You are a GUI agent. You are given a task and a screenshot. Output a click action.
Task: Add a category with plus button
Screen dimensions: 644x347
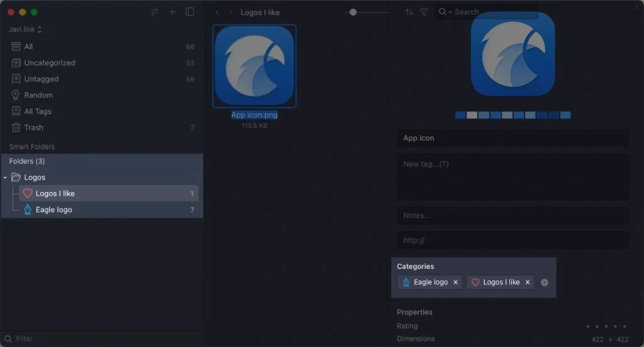click(545, 283)
